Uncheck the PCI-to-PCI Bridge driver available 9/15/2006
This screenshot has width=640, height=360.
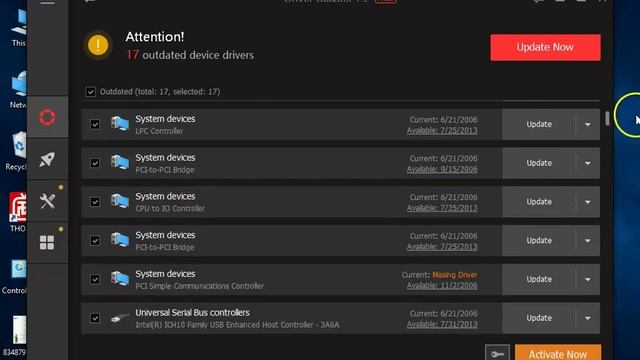click(95, 163)
